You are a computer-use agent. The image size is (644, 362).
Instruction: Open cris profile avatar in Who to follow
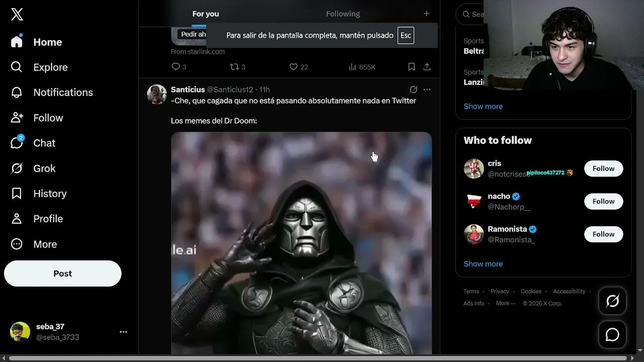[x=474, y=168]
